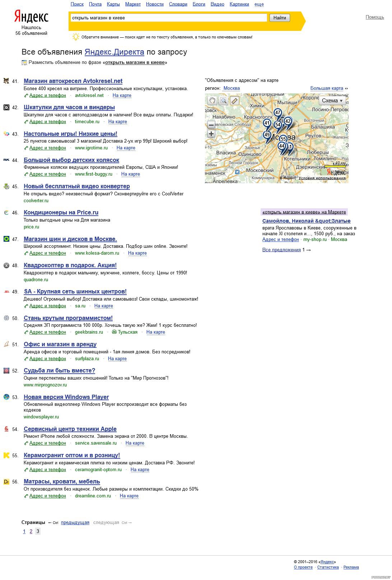Go to предыдущая page
392x580 pixels.
pyautogui.click(x=75, y=523)
